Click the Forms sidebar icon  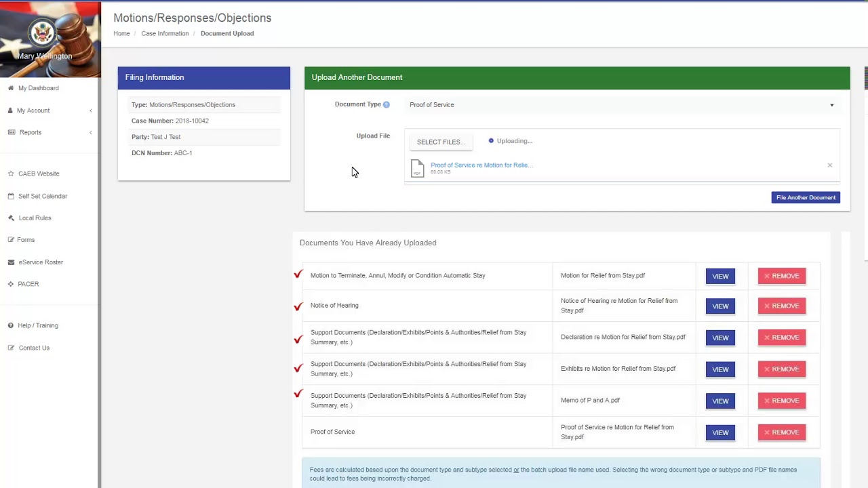click(11, 240)
